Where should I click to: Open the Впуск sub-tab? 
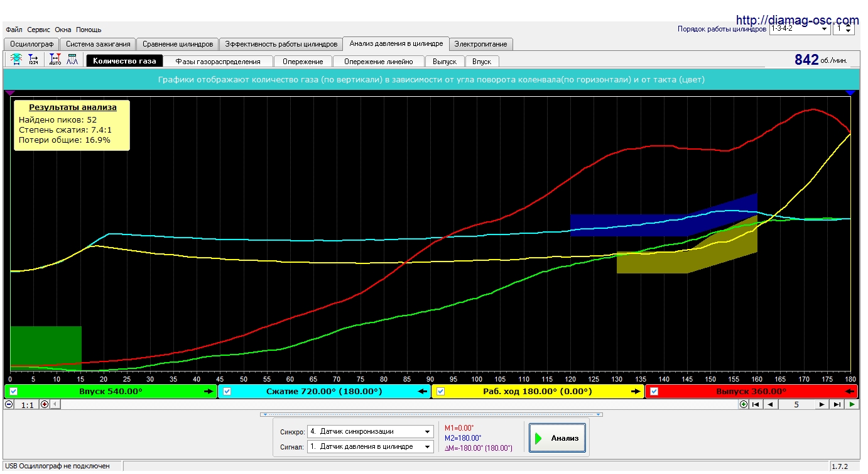point(482,62)
